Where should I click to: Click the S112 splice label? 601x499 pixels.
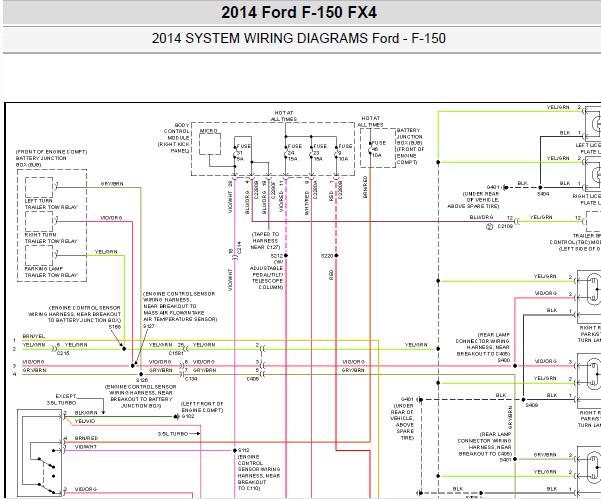pyautogui.click(x=244, y=450)
